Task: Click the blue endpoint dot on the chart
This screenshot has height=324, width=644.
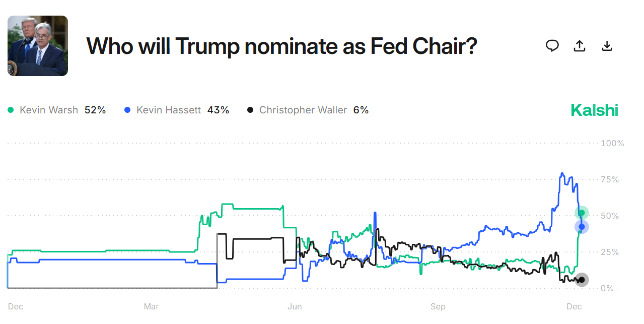Action: 582,227
